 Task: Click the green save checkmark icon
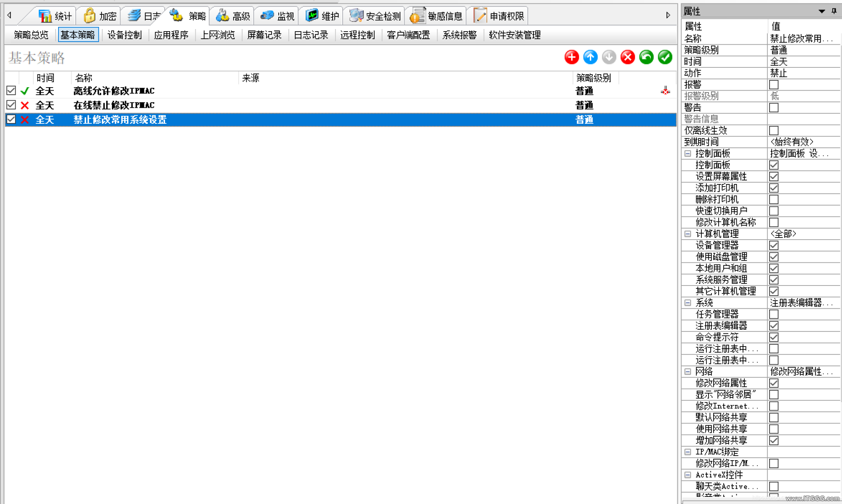coord(665,57)
